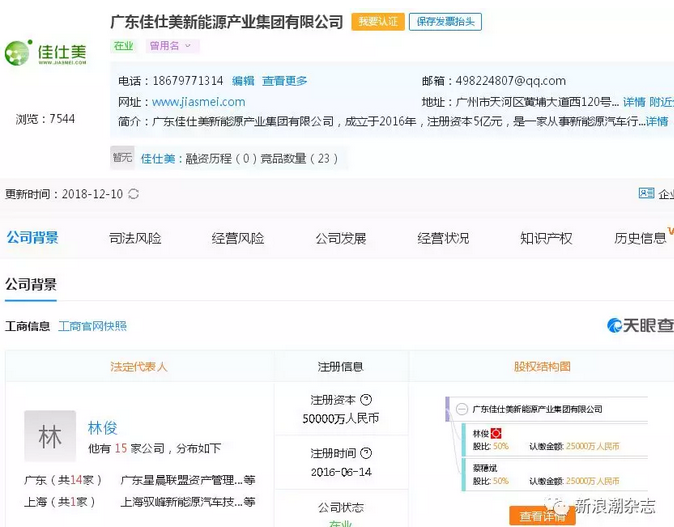Click the 保存发票抬头 button
The height and width of the screenshot is (527, 674).
click(x=445, y=21)
